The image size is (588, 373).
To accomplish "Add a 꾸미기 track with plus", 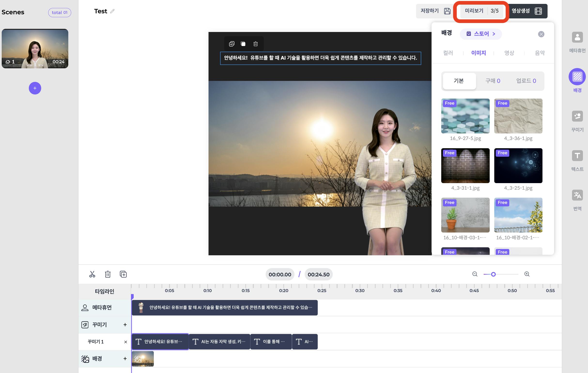I will [x=125, y=325].
